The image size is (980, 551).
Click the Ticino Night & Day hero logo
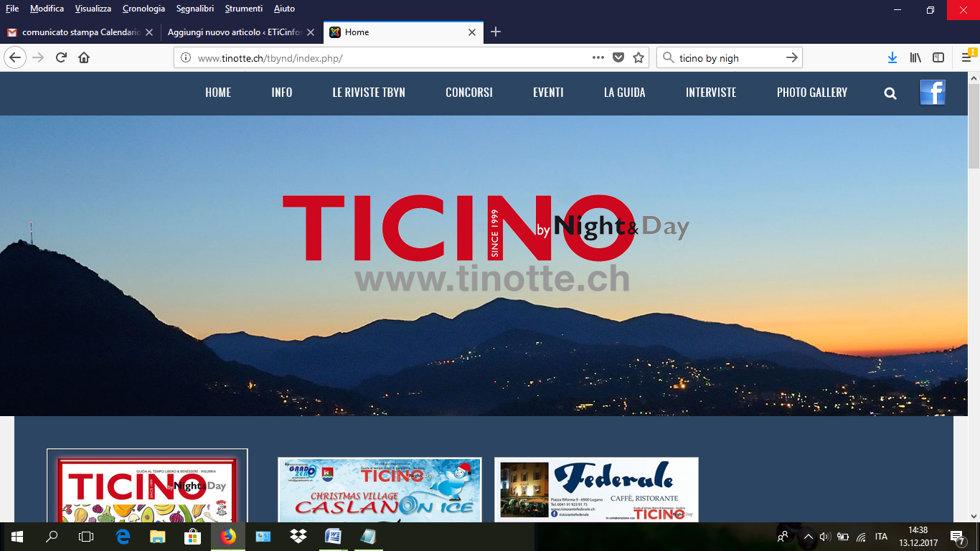(486, 242)
